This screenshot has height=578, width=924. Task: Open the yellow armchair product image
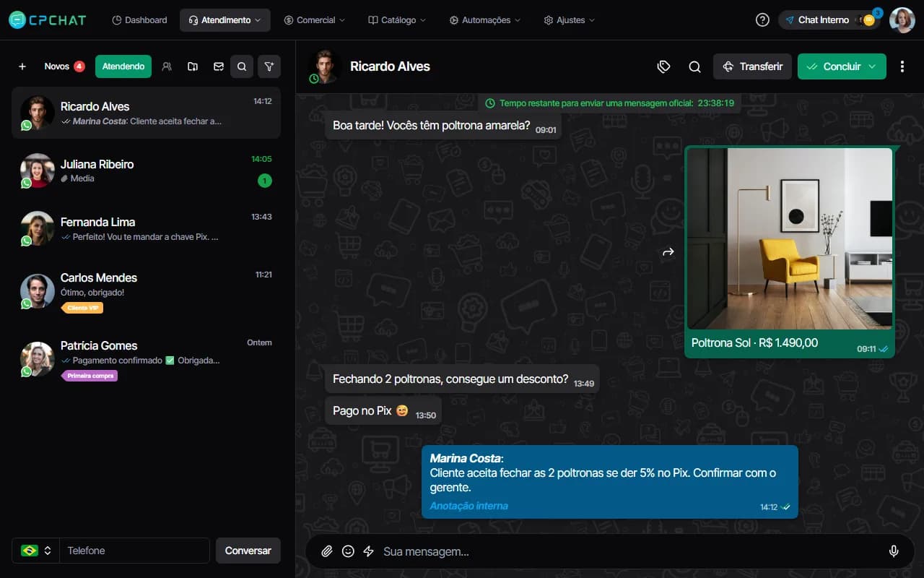pos(790,239)
